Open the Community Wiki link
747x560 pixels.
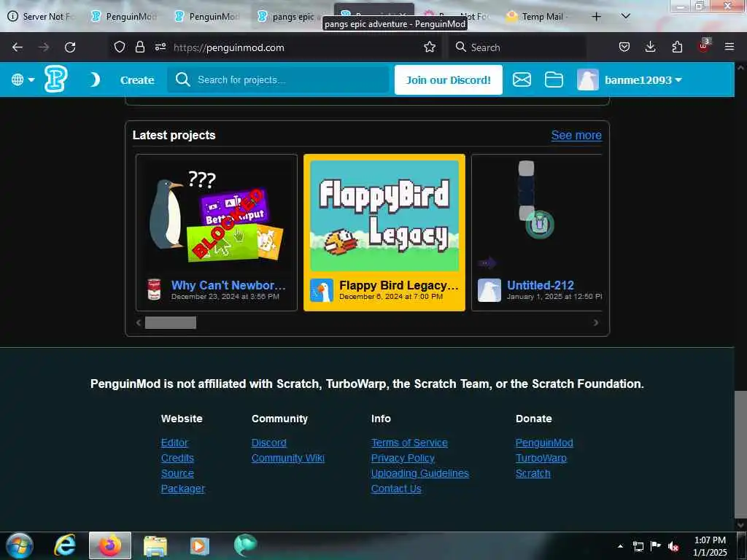pyautogui.click(x=287, y=458)
